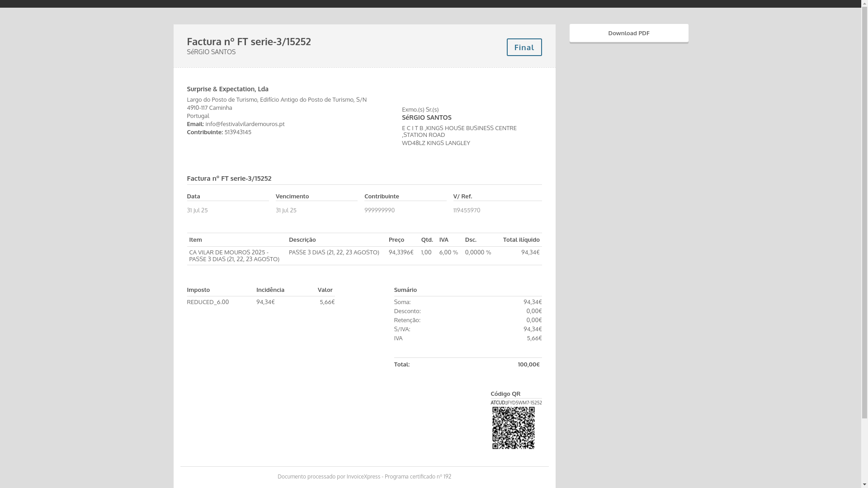This screenshot has width=868, height=488.
Task: Click the IVA rate 6,00 %
Action: (x=448, y=253)
